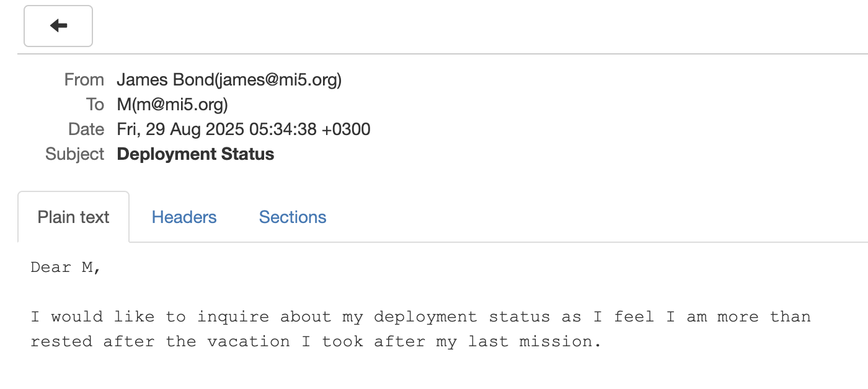Click the From label

click(x=84, y=79)
